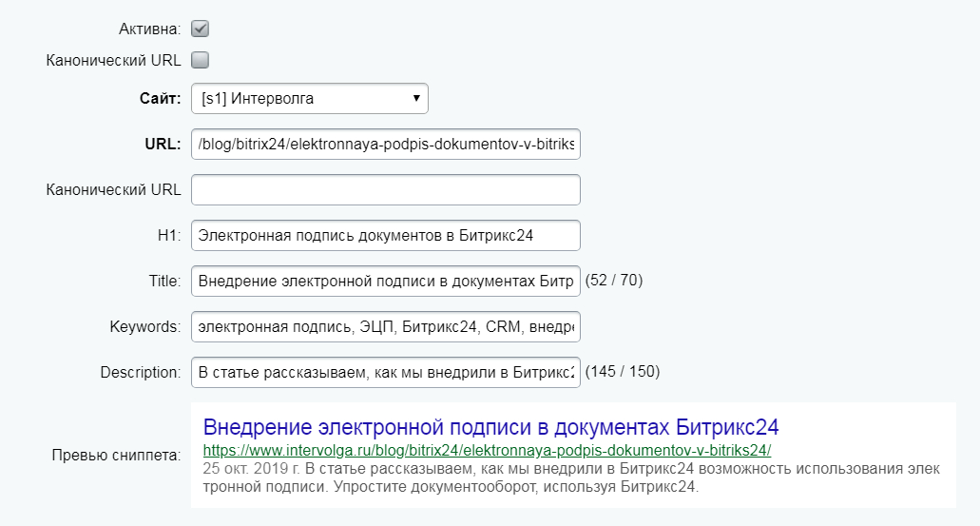Open the Сайт dropdown list
This screenshot has width=980, height=526.
pos(309,99)
